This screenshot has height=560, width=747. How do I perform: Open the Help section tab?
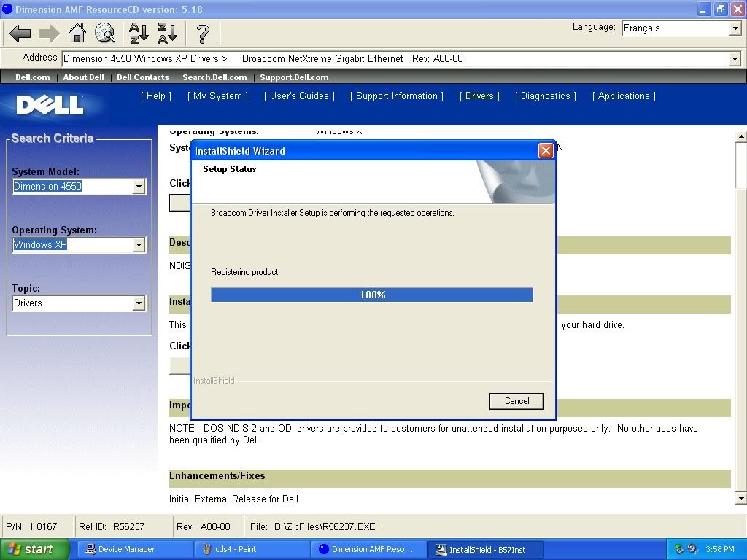[156, 96]
